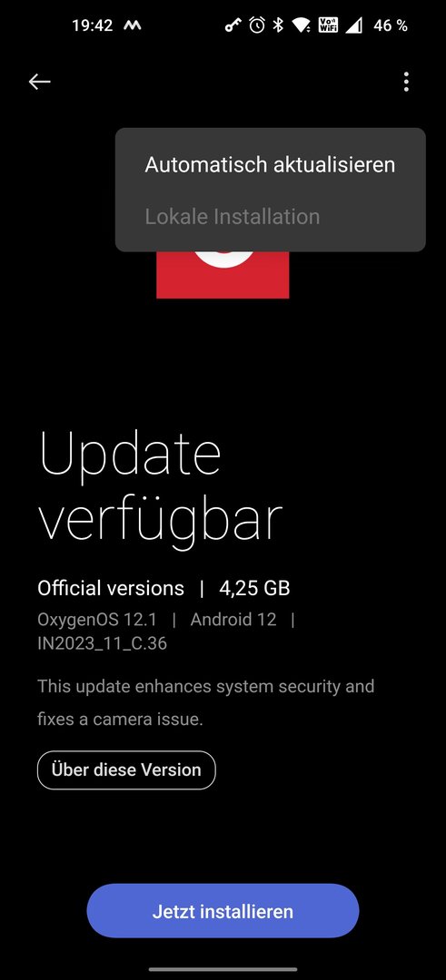
Task: Select Automatisch aktualisieren from menu
Action: click(x=270, y=164)
